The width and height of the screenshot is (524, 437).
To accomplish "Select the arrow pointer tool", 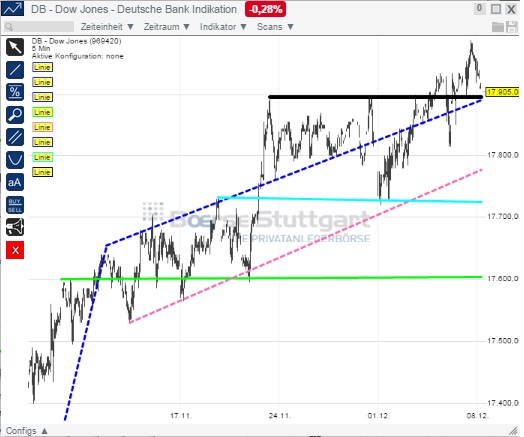I will (x=15, y=47).
